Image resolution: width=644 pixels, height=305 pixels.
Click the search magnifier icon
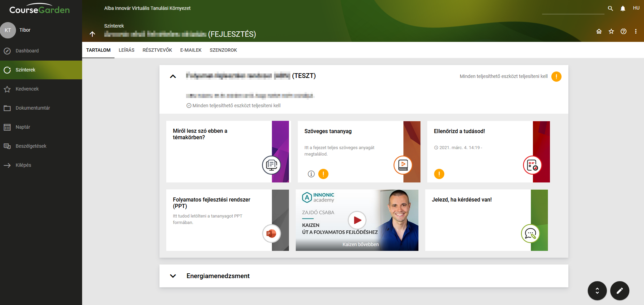610,9
